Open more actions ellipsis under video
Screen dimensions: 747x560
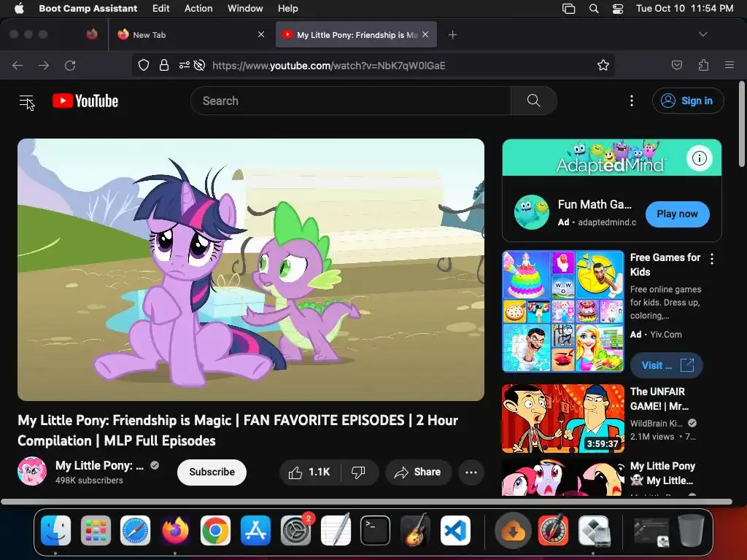click(471, 472)
